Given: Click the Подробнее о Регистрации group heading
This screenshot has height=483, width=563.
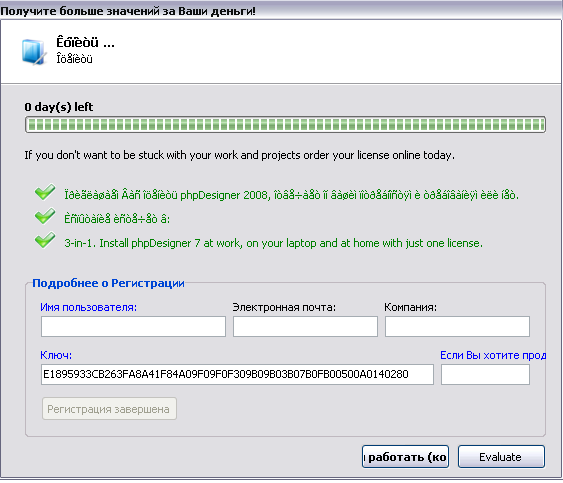Looking at the screenshot, I should click(108, 283).
